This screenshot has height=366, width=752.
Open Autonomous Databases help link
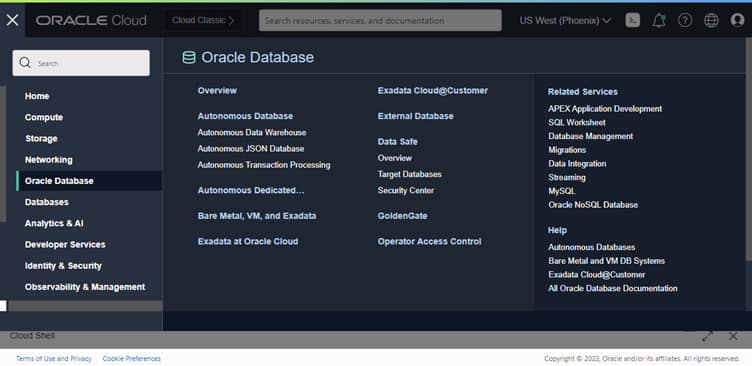[x=591, y=247]
